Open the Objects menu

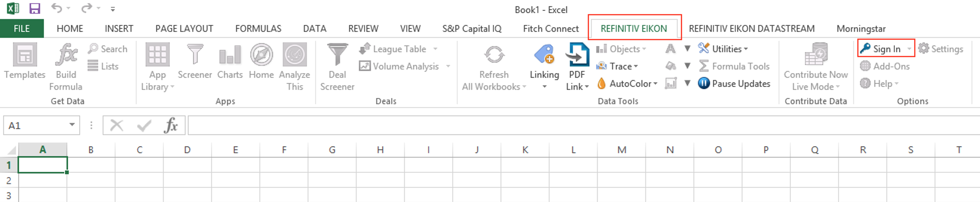coord(621,49)
